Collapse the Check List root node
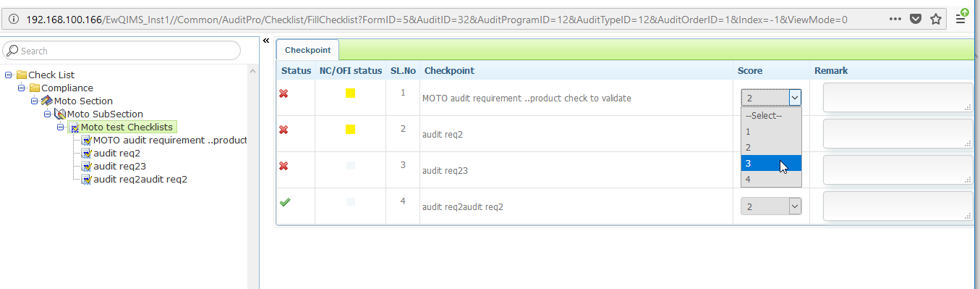 tap(8, 75)
